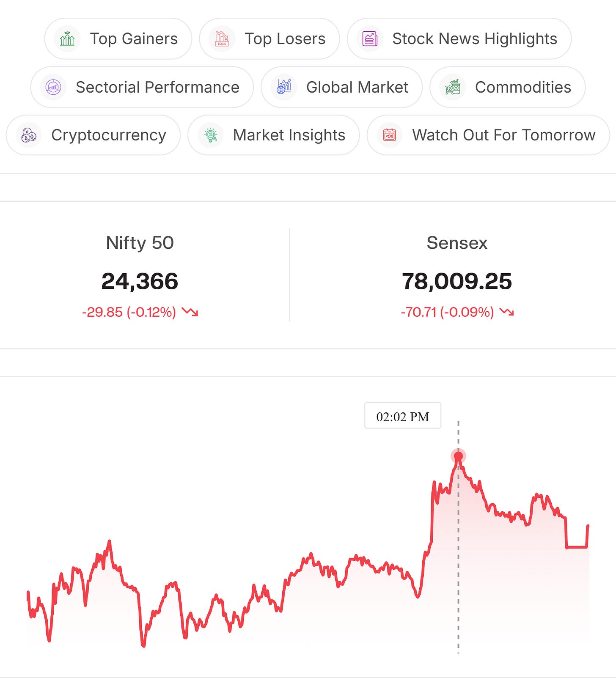Screen dimensions: 616x678
Task: Click the highlighted peak point on chart
Action: [x=458, y=456]
